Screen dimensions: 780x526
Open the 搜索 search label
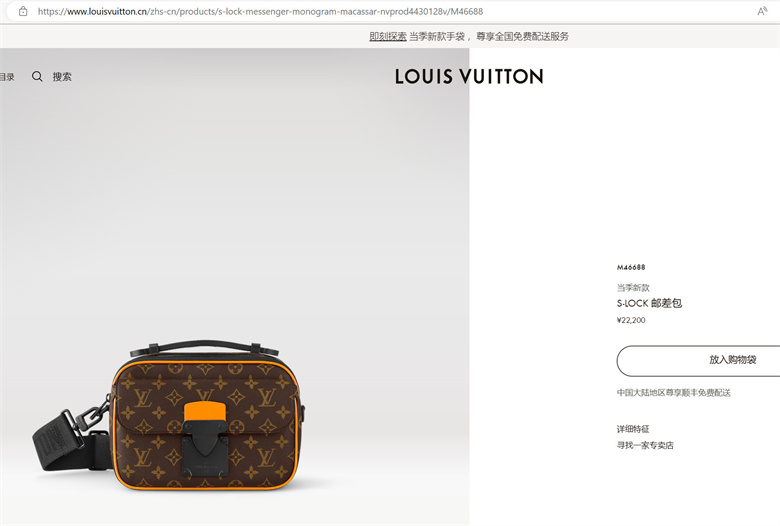coord(62,77)
